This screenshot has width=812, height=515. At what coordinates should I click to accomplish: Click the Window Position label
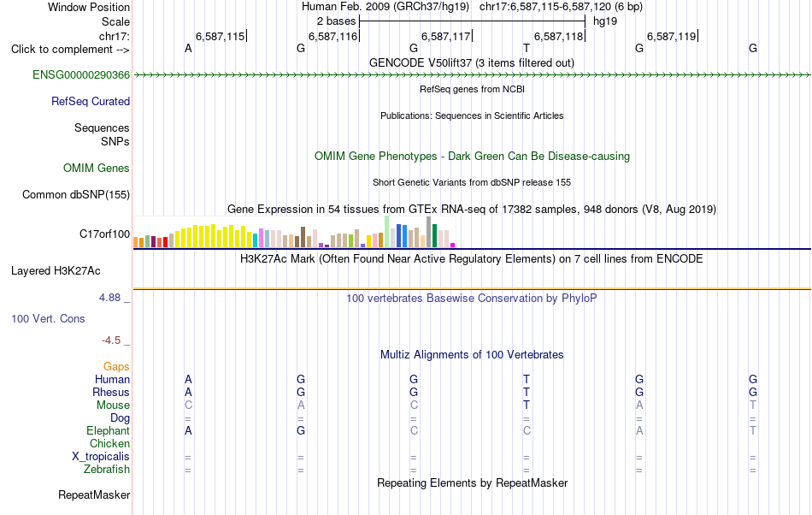tap(89, 7)
